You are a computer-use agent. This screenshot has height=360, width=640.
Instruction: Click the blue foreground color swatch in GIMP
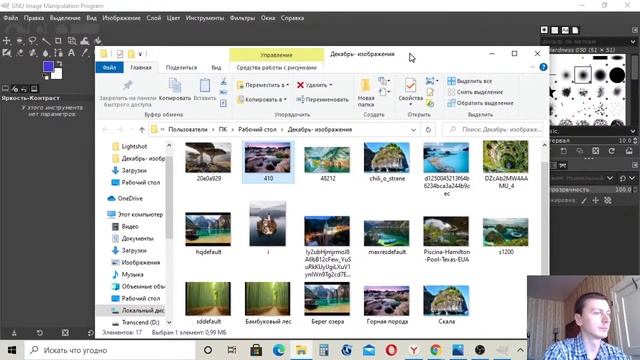(x=48, y=67)
